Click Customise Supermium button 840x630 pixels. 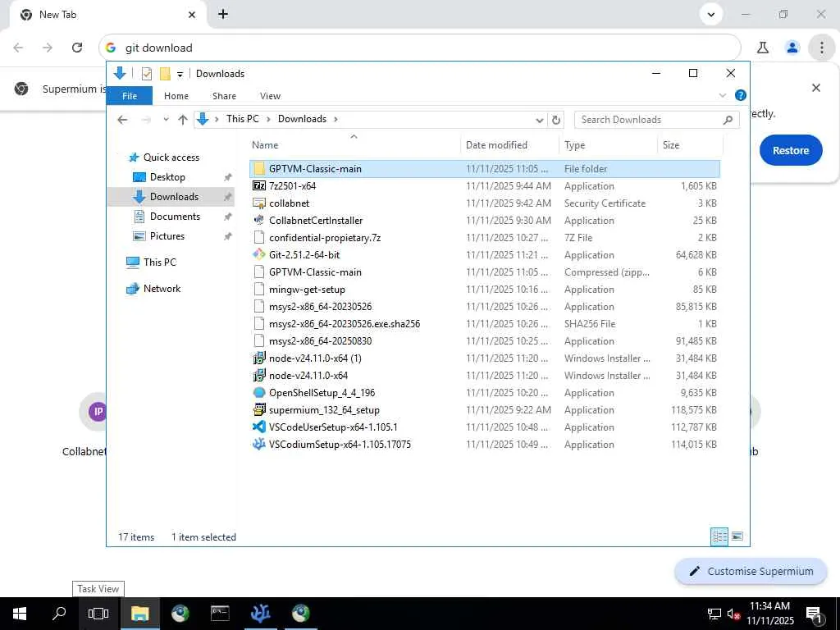click(x=751, y=571)
